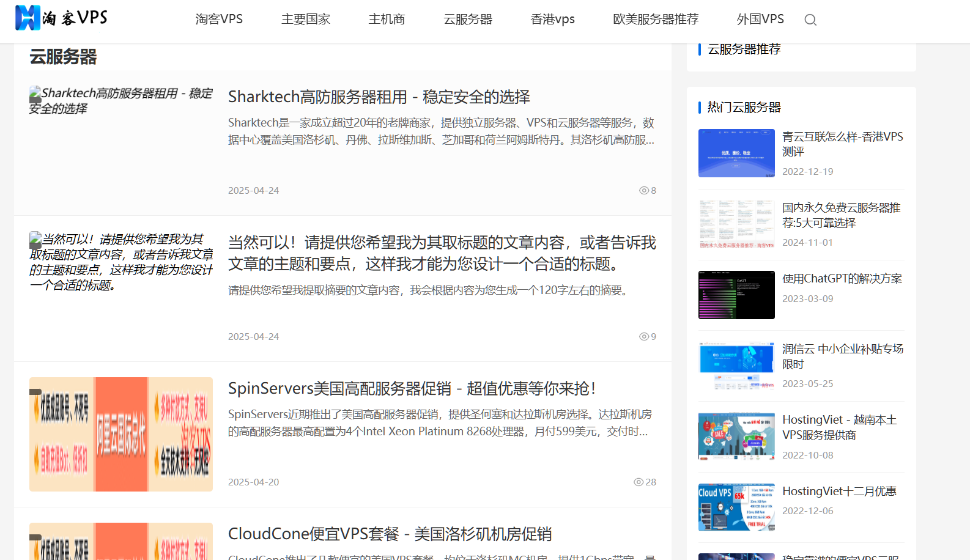Click the 云服务器 page heading

tap(63, 57)
